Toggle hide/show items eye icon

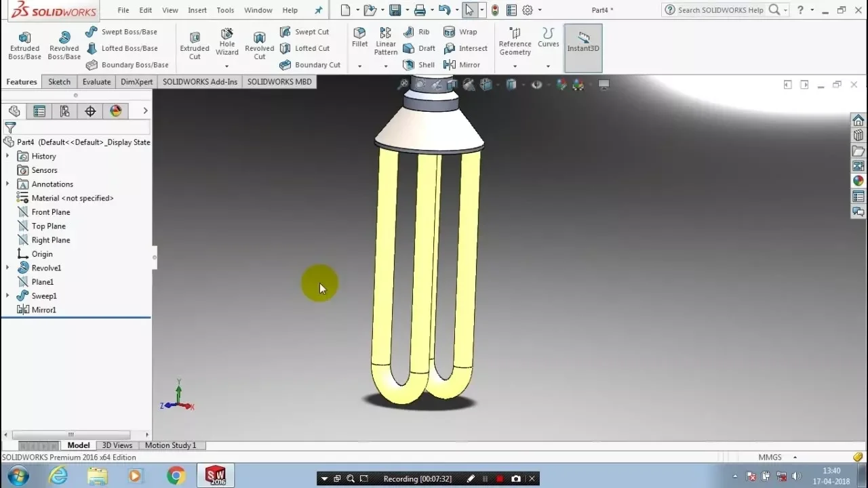[x=536, y=85]
